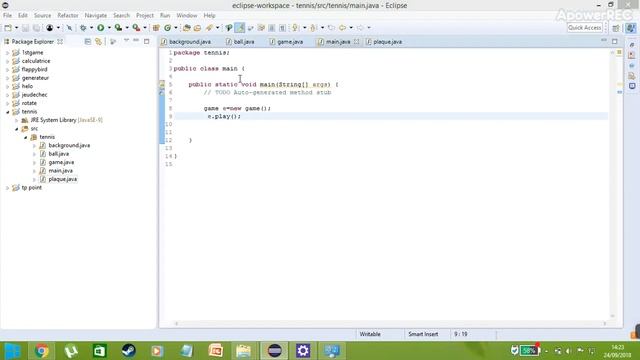Screen dimensions: 640x360
Task: Click the Save toolbar icon
Action: click(25, 28)
